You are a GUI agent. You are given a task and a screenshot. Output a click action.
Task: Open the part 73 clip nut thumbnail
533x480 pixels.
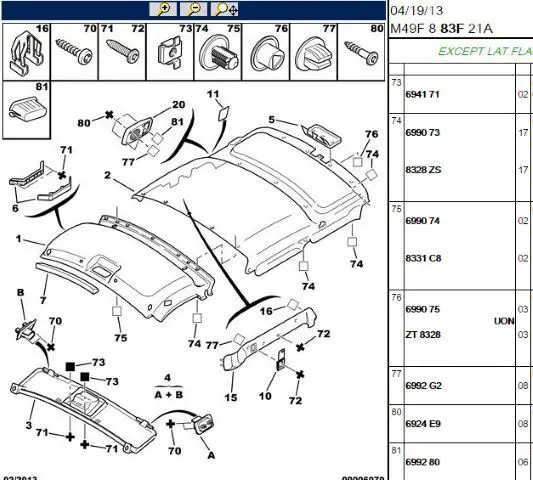click(170, 52)
